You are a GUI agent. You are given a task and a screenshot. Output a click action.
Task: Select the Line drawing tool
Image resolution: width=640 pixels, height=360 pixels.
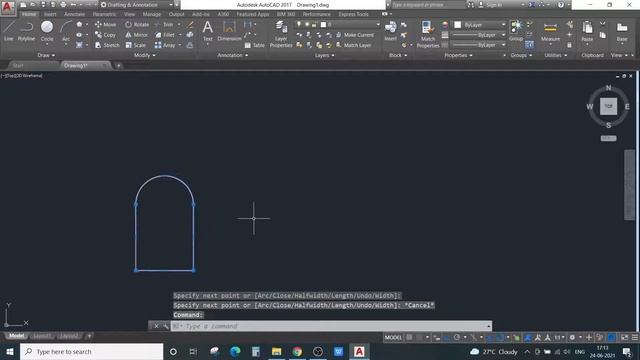(x=9, y=31)
